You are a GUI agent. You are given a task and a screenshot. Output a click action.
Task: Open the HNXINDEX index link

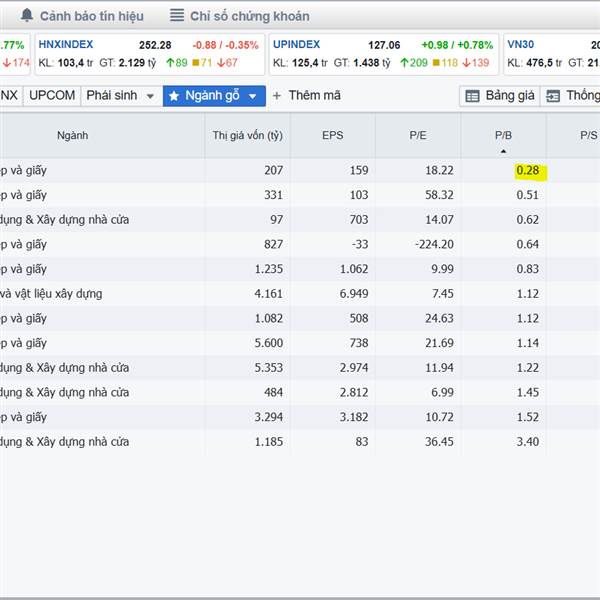66,45
